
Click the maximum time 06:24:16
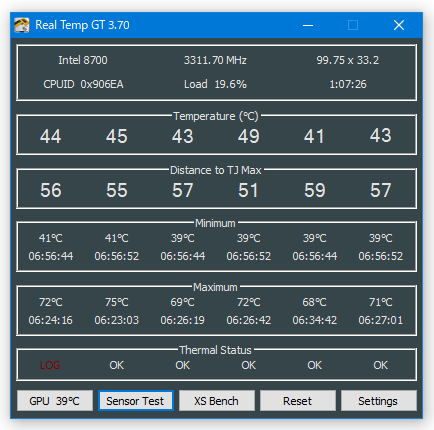pos(50,320)
